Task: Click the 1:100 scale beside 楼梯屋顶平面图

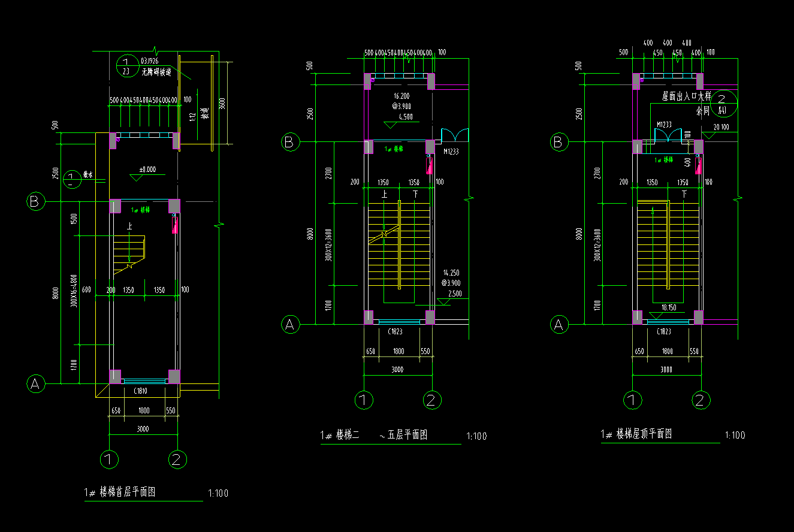Action: pyautogui.click(x=735, y=435)
